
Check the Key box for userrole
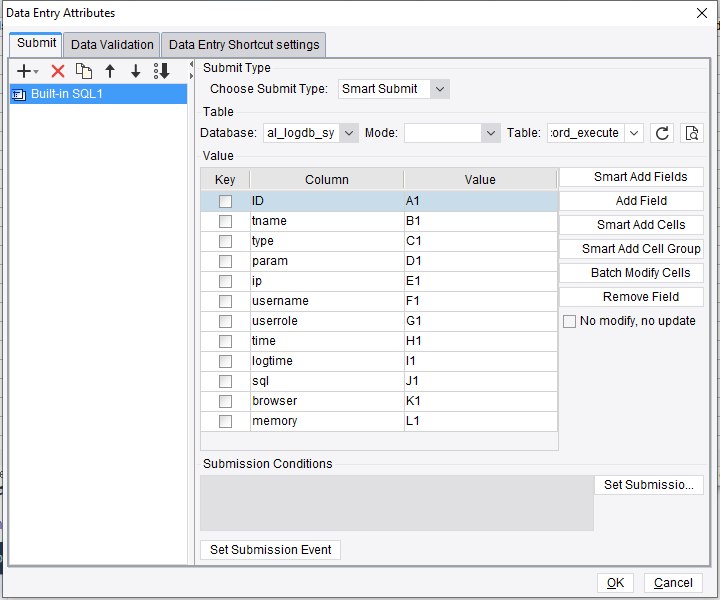click(x=225, y=321)
